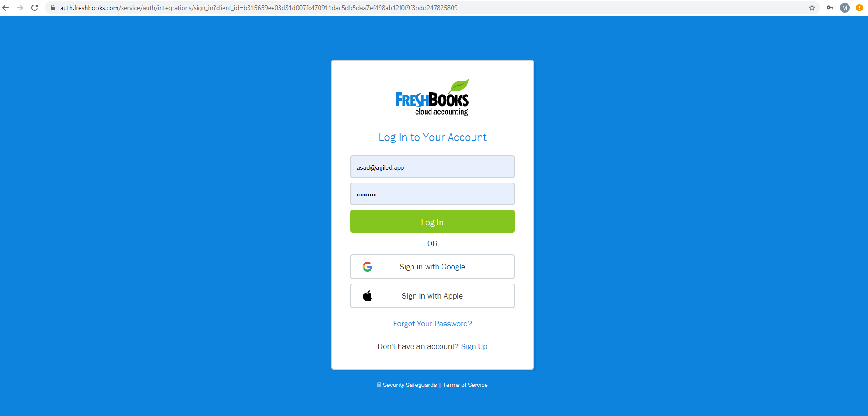
Task: Click the padlock site info icon
Action: pyautogui.click(x=53, y=8)
